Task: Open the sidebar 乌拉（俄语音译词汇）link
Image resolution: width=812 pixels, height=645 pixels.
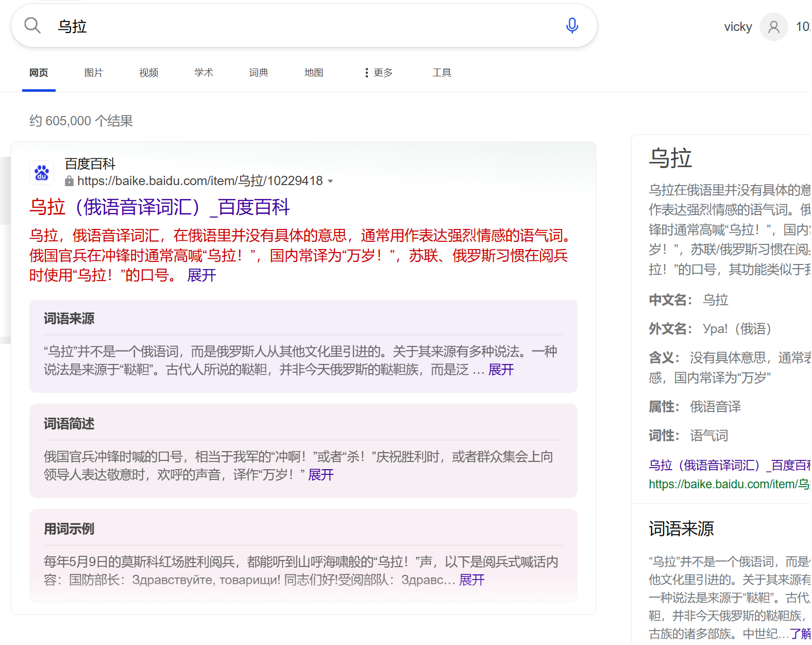Action: tap(730, 465)
